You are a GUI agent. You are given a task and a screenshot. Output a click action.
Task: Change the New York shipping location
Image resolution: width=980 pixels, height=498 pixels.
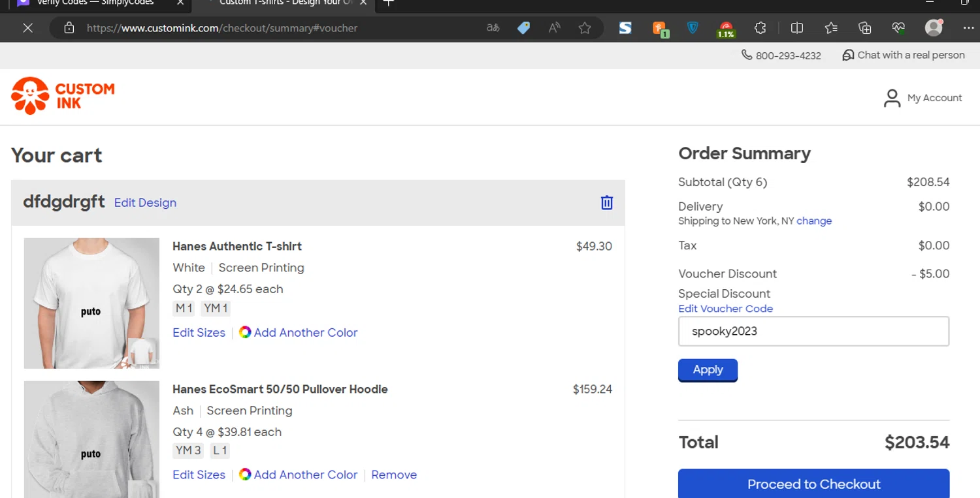[814, 221]
